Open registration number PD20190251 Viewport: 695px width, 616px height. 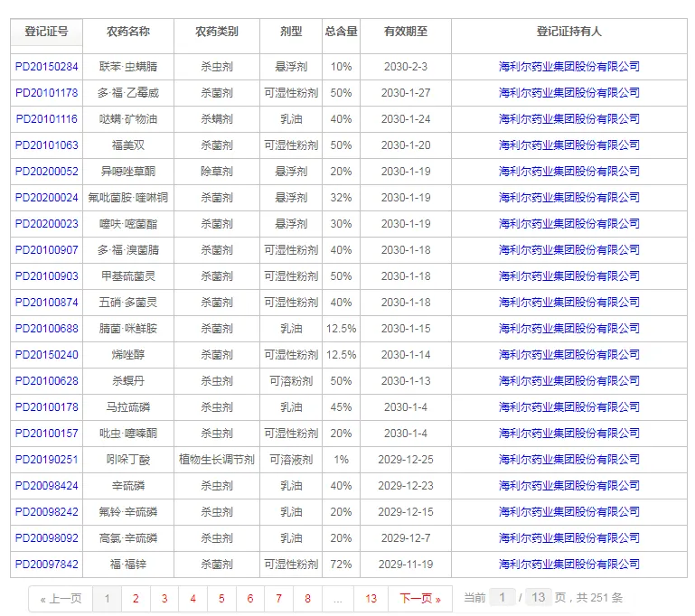coord(46,460)
